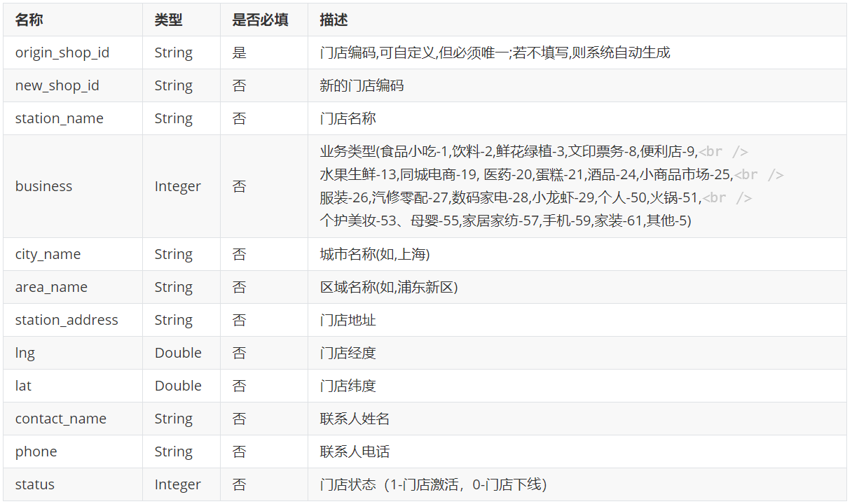Click the 否 value in business row
The width and height of the screenshot is (852, 504).
240,186
